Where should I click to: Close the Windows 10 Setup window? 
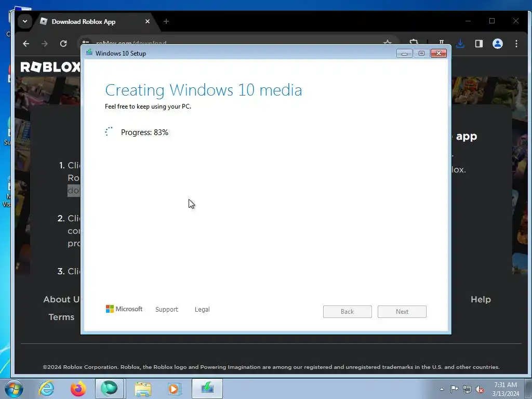(x=438, y=54)
